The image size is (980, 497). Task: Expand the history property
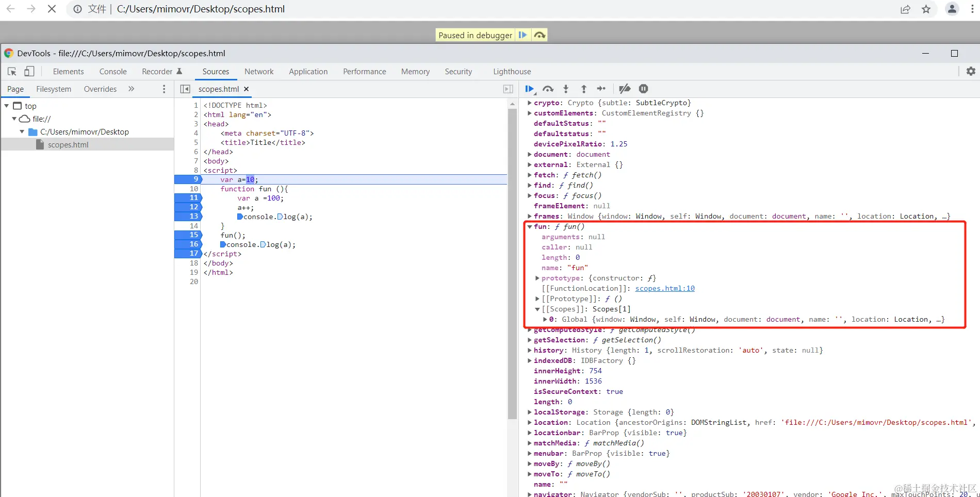pos(530,351)
